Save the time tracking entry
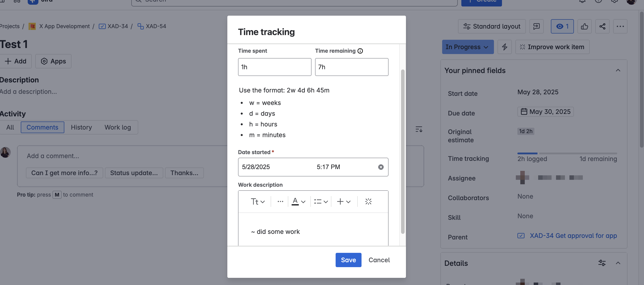This screenshot has height=285, width=644. 348,260
